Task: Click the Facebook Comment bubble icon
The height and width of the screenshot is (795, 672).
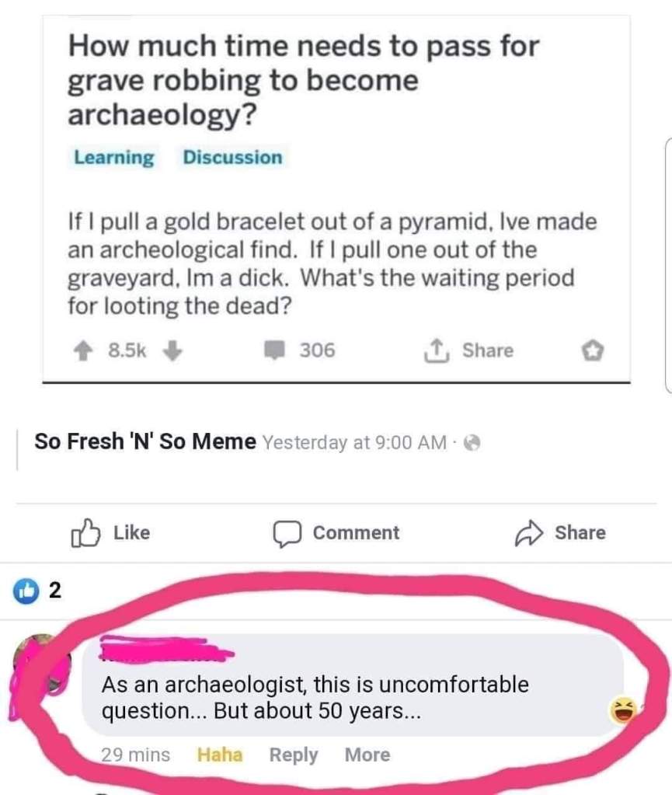Action: 287,534
